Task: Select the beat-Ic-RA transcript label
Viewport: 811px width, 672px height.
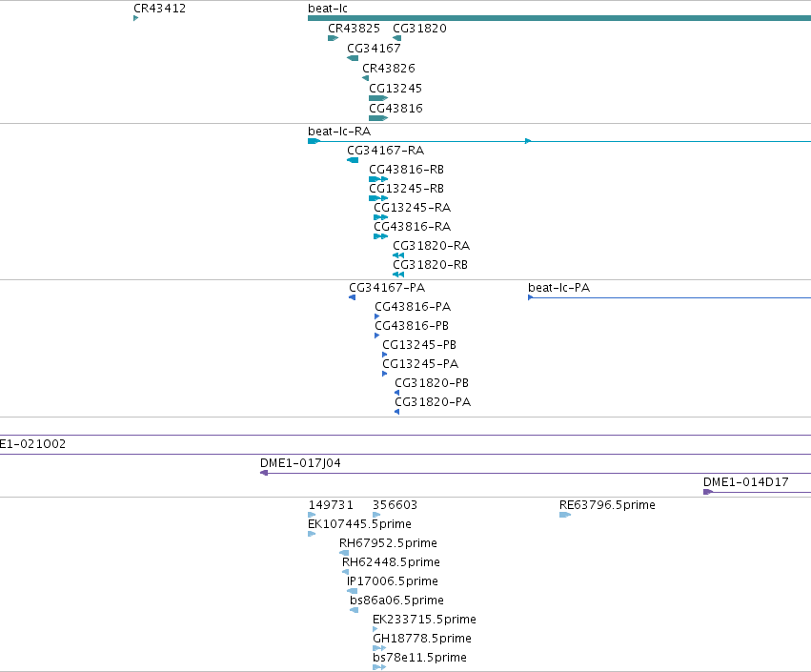Action: point(338,132)
